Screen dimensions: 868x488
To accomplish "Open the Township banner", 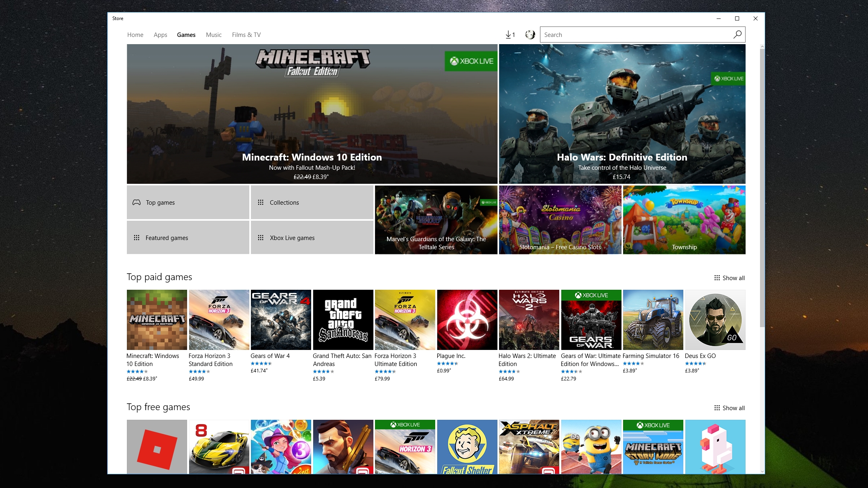I will click(684, 220).
